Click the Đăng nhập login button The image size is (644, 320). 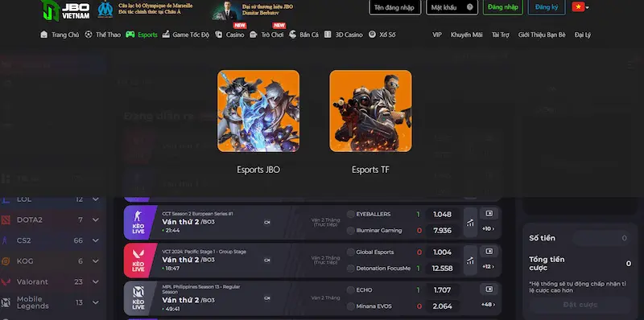(x=502, y=7)
